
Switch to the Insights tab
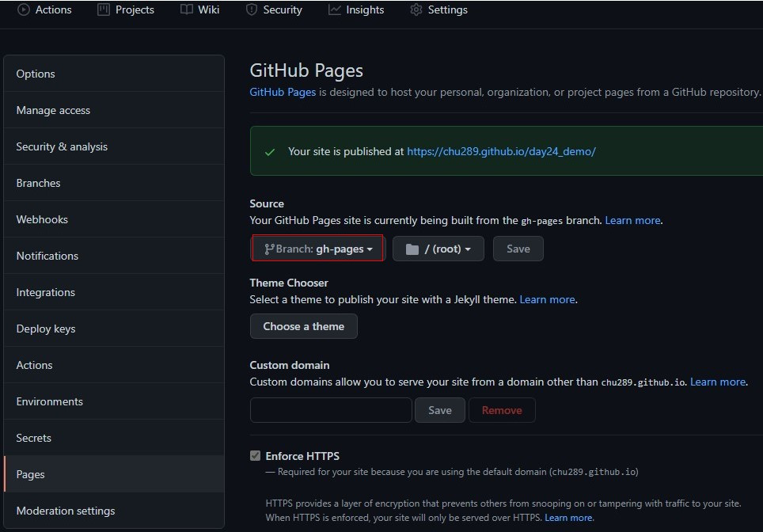pos(356,9)
